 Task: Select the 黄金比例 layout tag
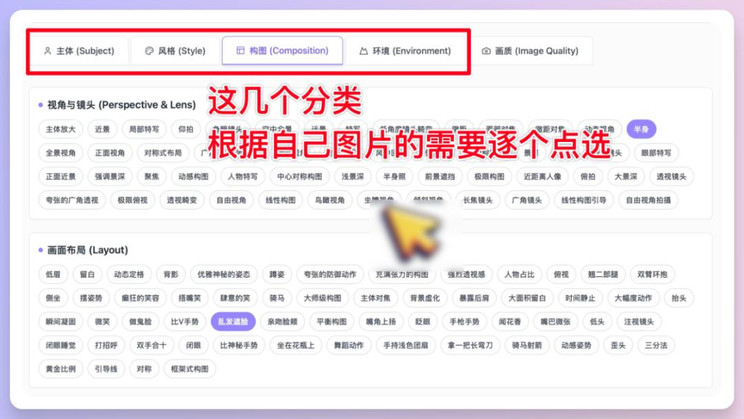point(60,369)
